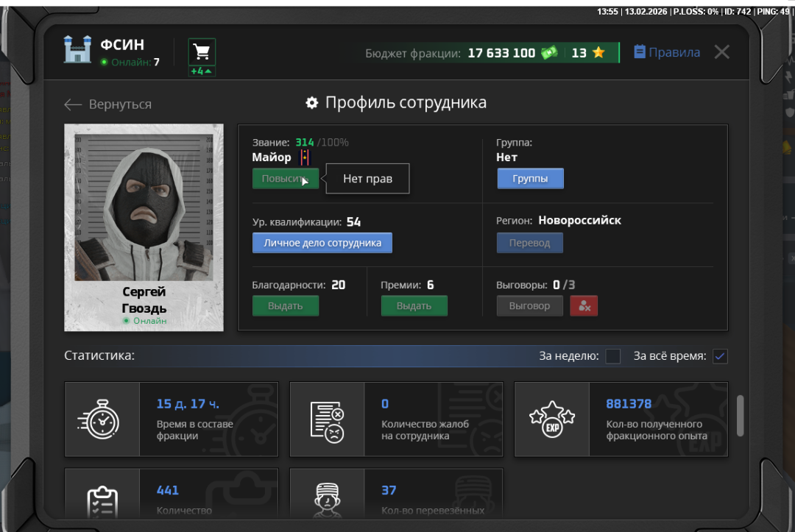Image resolution: width=795 pixels, height=532 pixels.
Task: Click the major rank insignia icon
Action: pyautogui.click(x=305, y=157)
